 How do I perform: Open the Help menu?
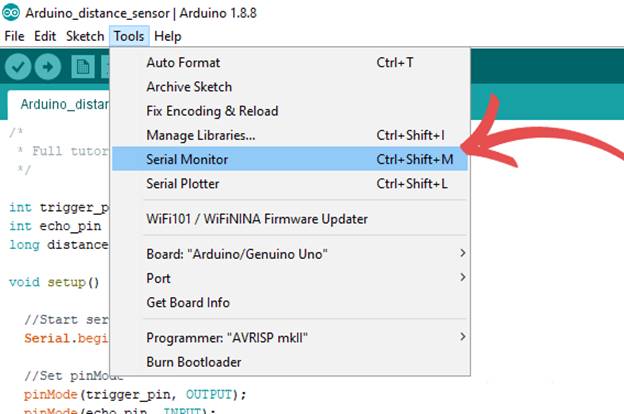(168, 36)
